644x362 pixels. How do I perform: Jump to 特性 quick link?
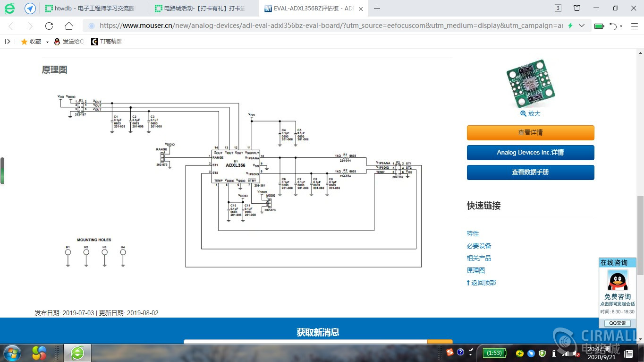pos(473,233)
